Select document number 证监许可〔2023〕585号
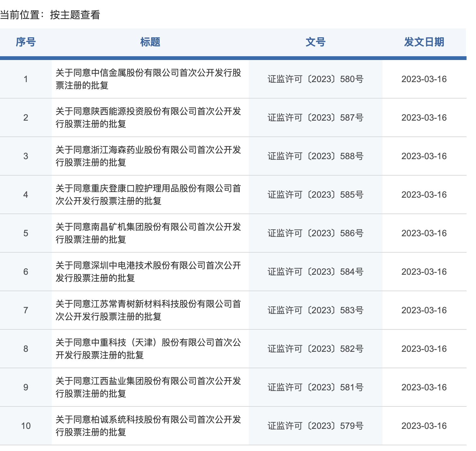This screenshot has height=451, width=476. point(315,195)
